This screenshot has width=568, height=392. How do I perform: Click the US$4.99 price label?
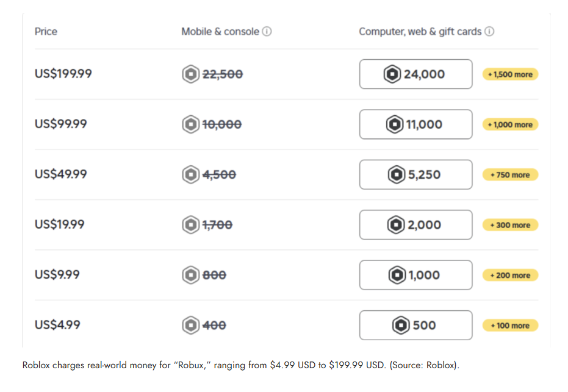(x=57, y=325)
